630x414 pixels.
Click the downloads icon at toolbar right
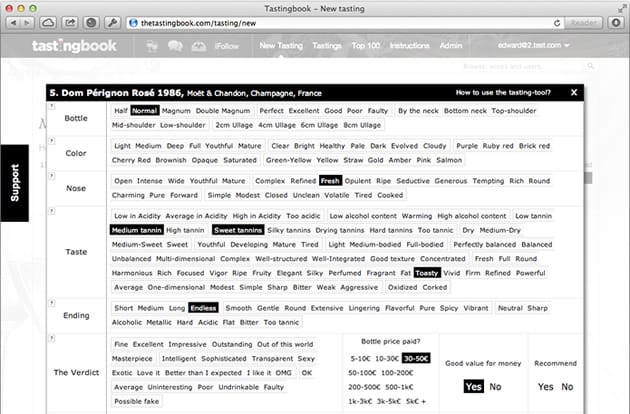point(616,23)
